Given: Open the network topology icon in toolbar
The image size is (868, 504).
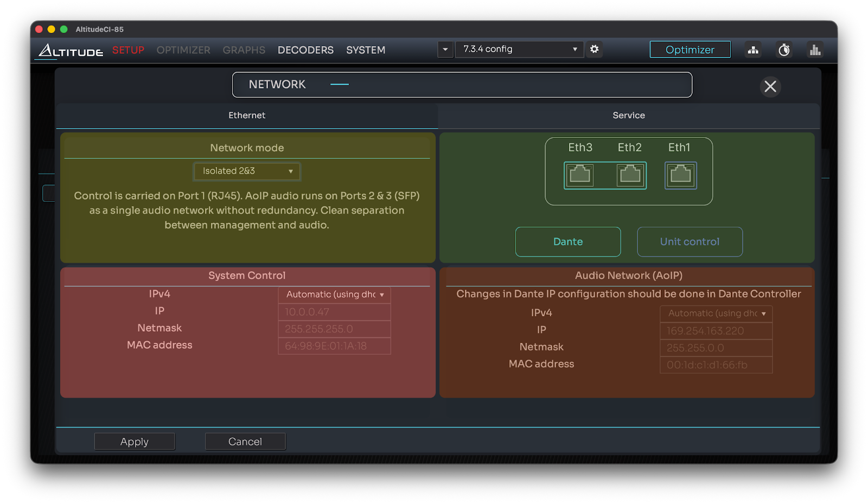Looking at the screenshot, I should tap(753, 50).
